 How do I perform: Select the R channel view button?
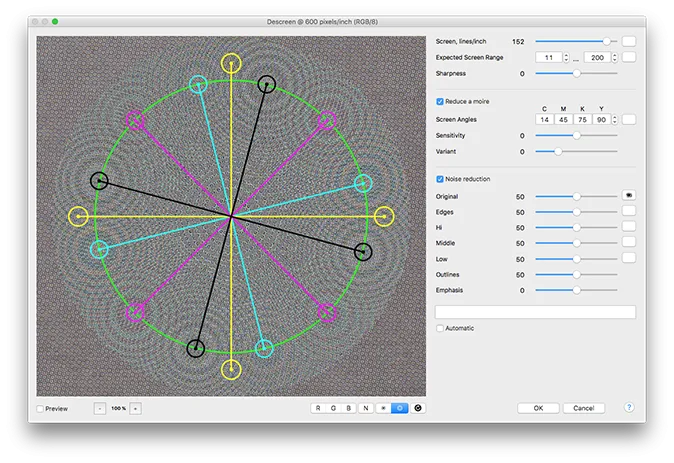tap(319, 408)
